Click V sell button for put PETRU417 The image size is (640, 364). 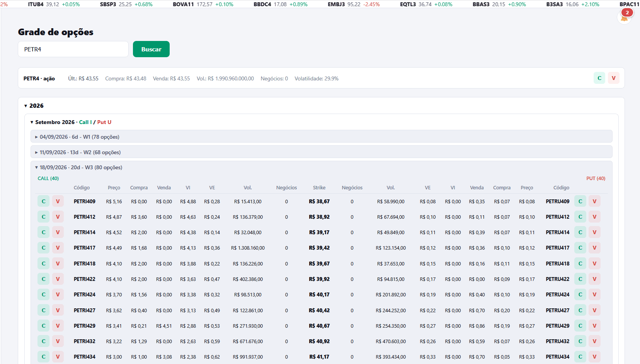coord(594,248)
